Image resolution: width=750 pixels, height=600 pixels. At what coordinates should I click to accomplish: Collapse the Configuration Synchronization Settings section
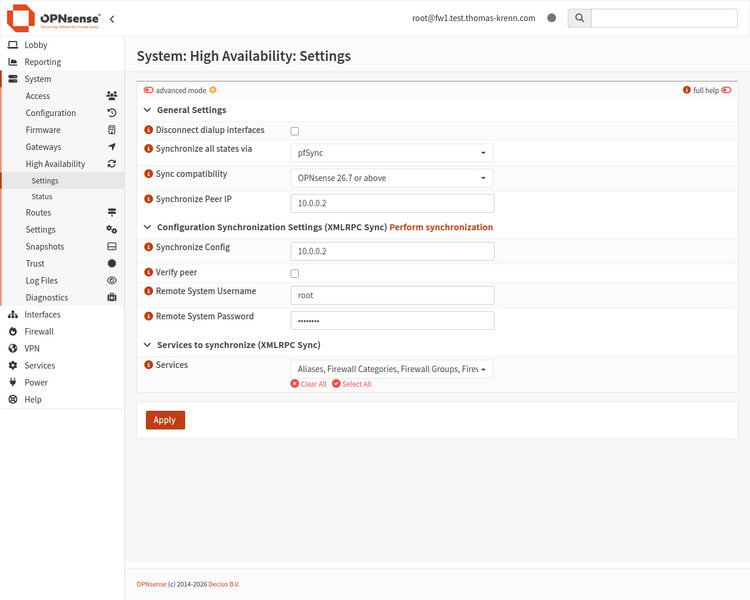(147, 227)
